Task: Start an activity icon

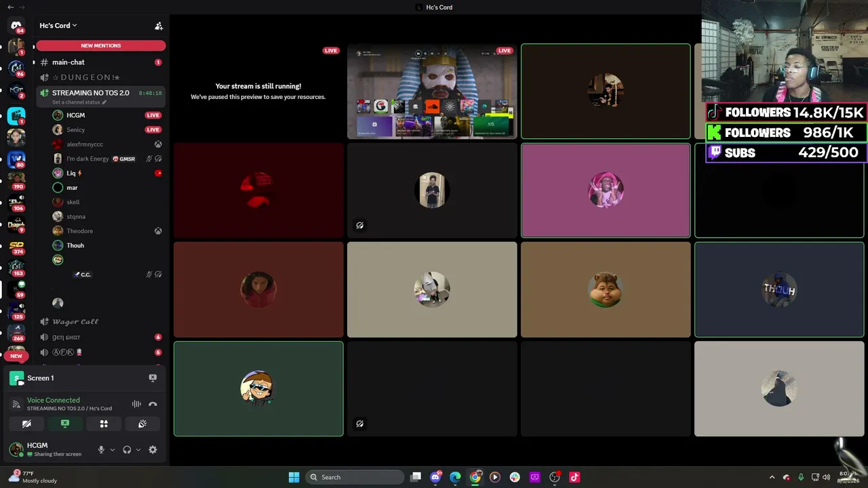Action: tap(104, 424)
